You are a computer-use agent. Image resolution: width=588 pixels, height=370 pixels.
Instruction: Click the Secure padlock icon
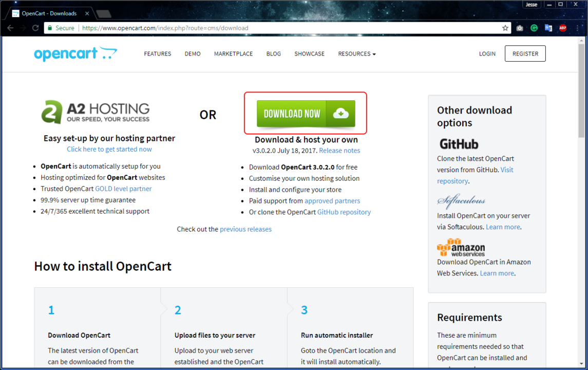pos(49,28)
